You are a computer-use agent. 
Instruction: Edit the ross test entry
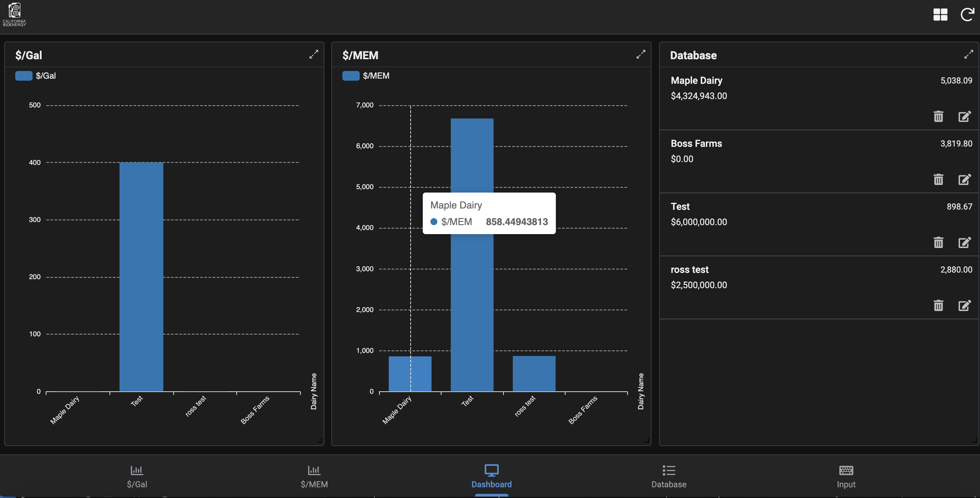coord(964,306)
